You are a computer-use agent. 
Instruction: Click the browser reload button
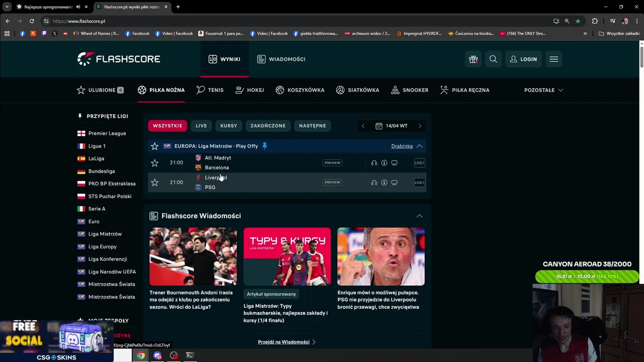click(32, 21)
